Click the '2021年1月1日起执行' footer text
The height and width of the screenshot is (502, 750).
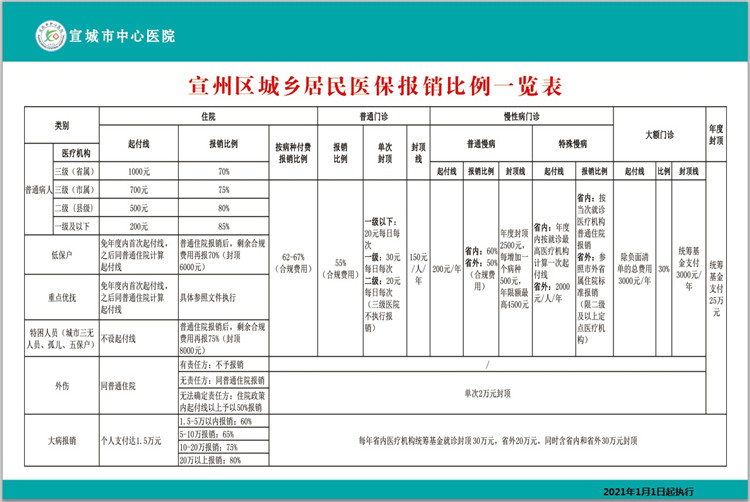pos(648,491)
